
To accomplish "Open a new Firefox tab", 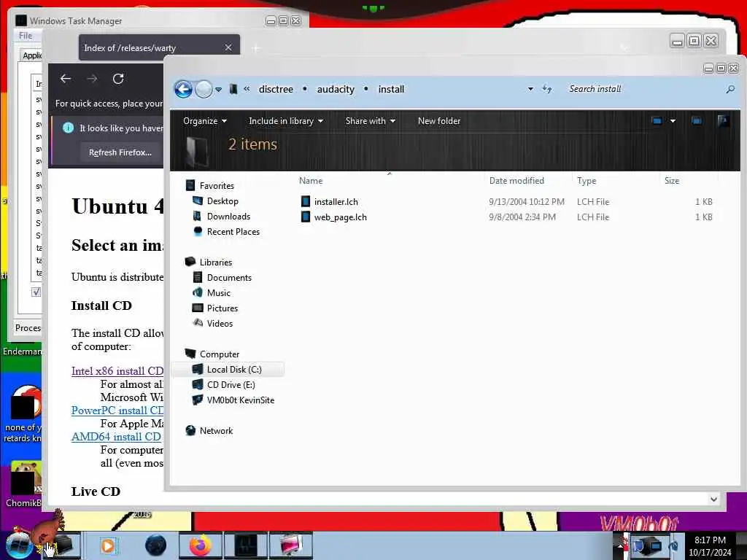I will tap(256, 48).
